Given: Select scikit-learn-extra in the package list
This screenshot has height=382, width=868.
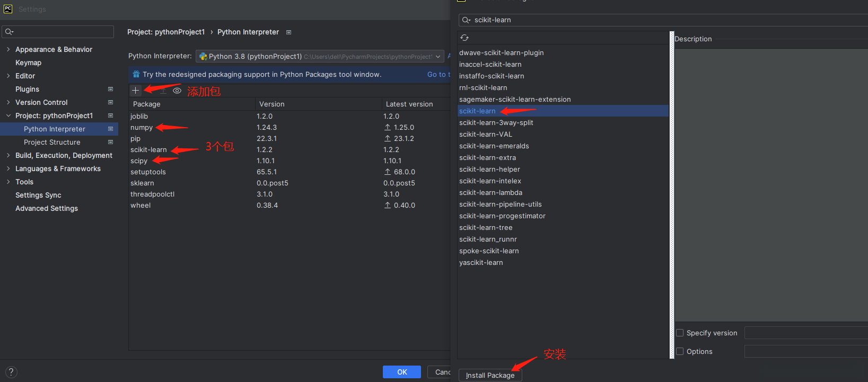Looking at the screenshot, I should pyautogui.click(x=487, y=157).
